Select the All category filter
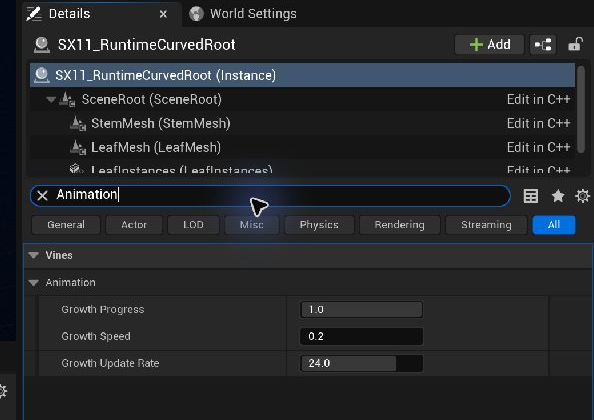594x420 pixels. (x=554, y=225)
